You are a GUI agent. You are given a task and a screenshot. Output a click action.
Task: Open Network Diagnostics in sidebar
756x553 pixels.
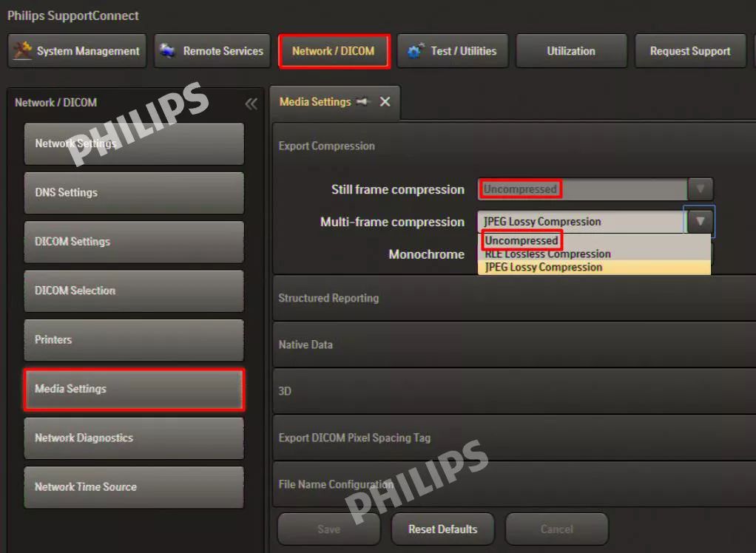point(134,438)
